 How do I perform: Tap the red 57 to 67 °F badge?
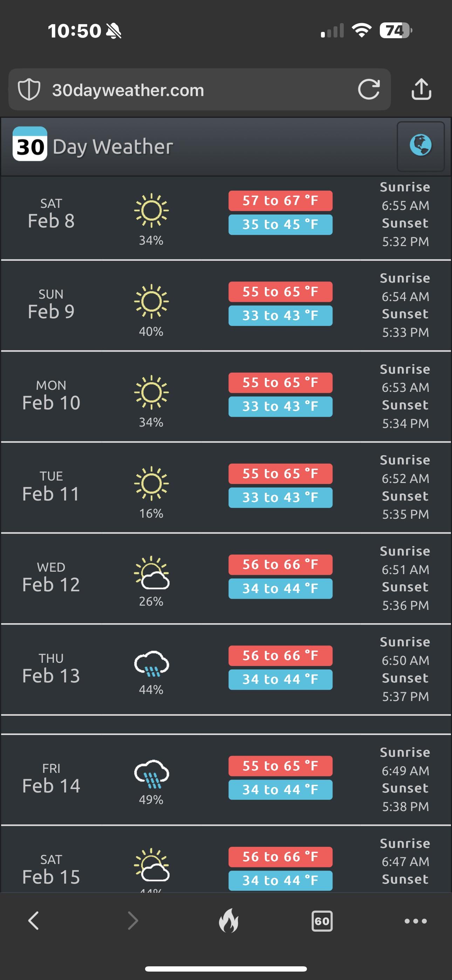click(280, 200)
